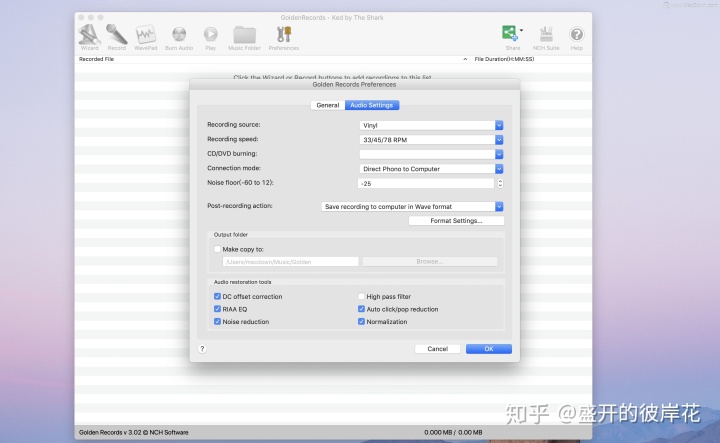Sort by File Duration column header
This screenshot has width=720, height=443.
pos(504,59)
